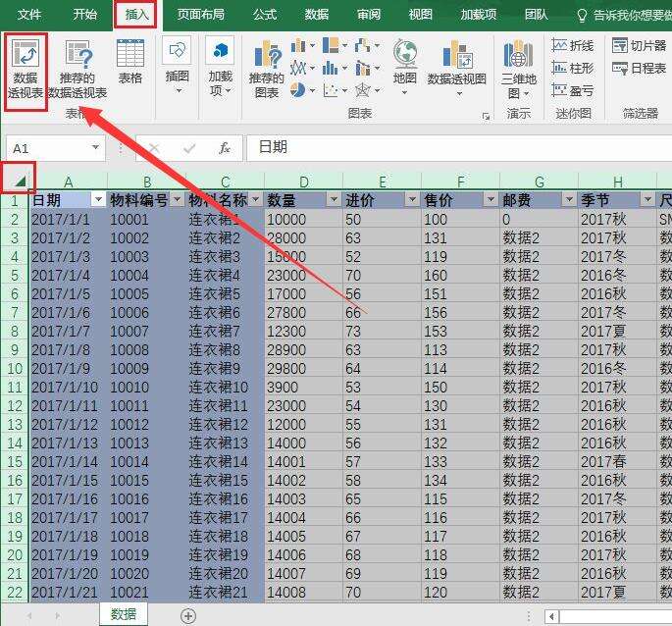Click cell containing 连衣裙10
This screenshot has width=672, height=626.
click(x=226, y=388)
